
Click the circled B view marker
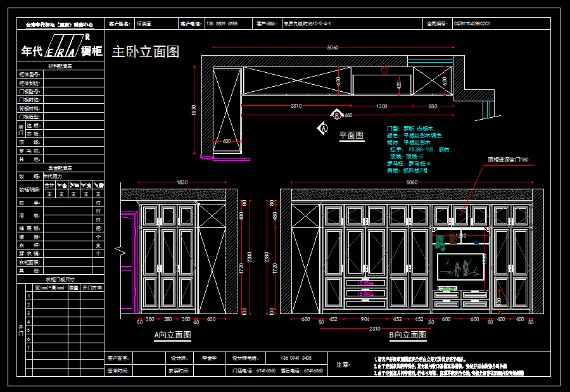click(x=337, y=115)
